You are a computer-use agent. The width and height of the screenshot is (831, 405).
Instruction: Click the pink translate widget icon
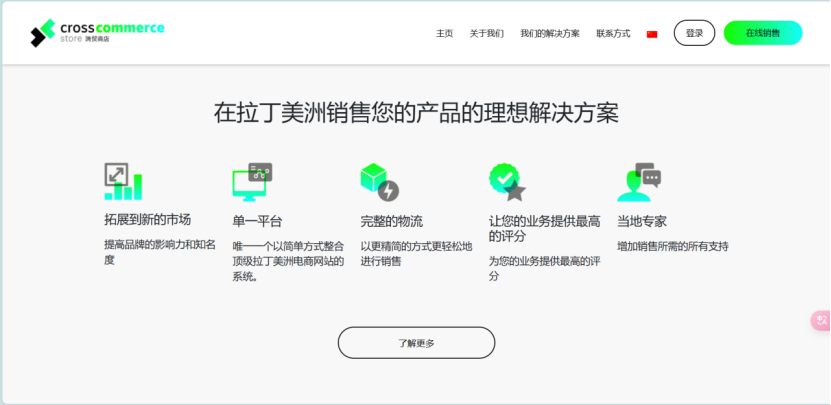[x=821, y=321]
